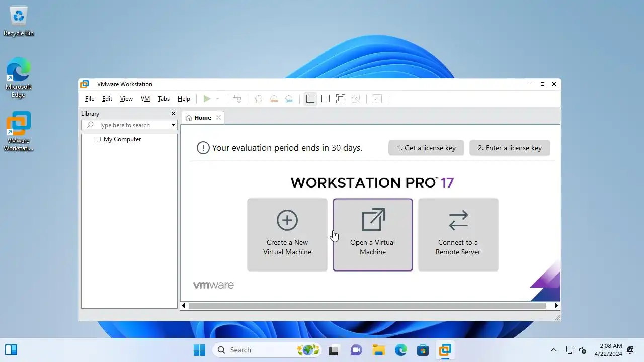
Task: Expand the Library search filter dropdown
Action: pyautogui.click(x=173, y=125)
